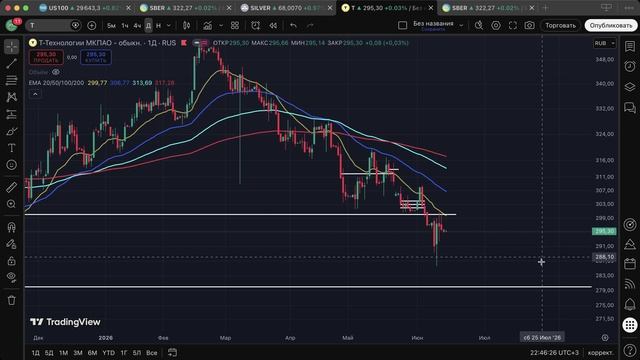Select the 4ч timeframe
Screen dimensions: 640x360
[137, 25]
